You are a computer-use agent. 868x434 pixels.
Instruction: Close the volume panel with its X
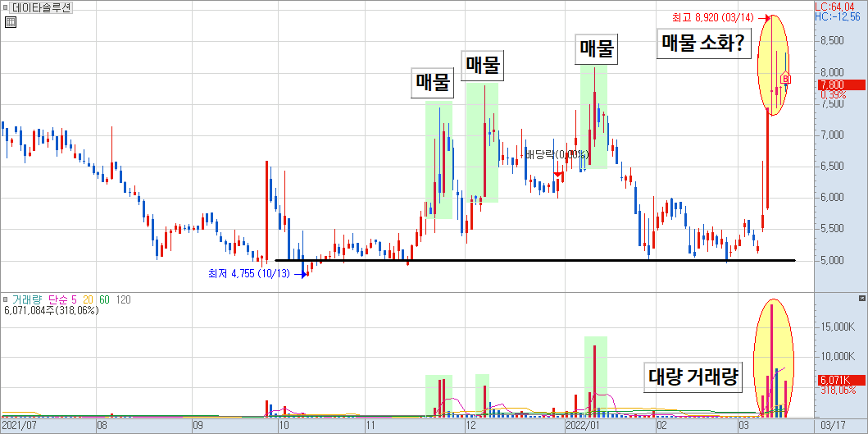click(x=861, y=298)
